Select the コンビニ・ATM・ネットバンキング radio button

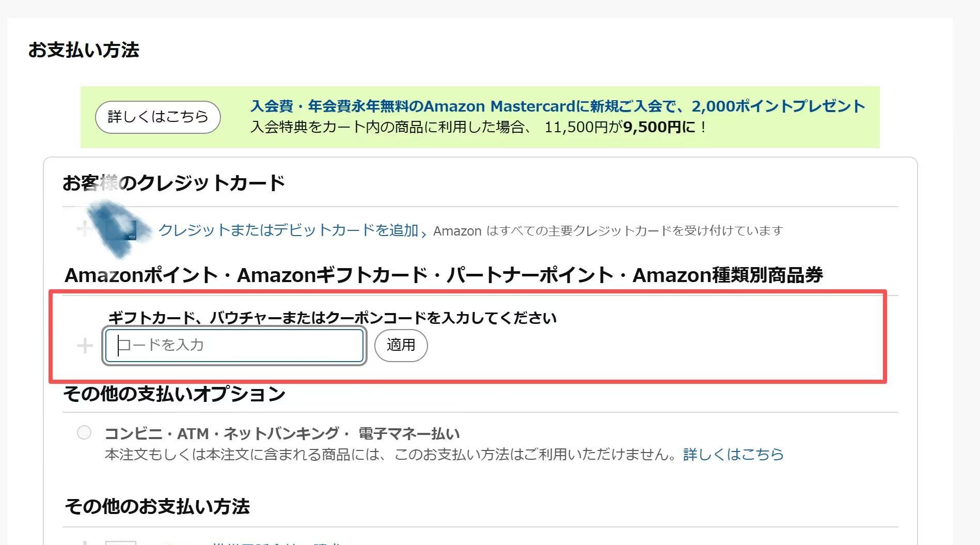tap(84, 432)
